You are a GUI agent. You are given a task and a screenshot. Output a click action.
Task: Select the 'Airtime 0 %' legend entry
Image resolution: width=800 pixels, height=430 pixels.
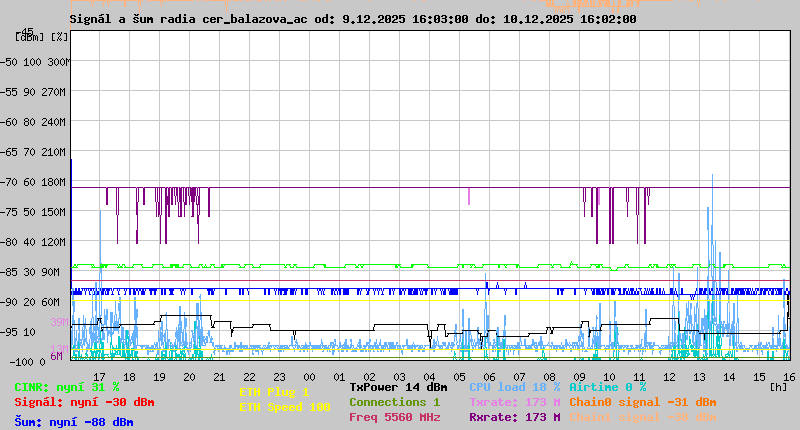click(608, 387)
